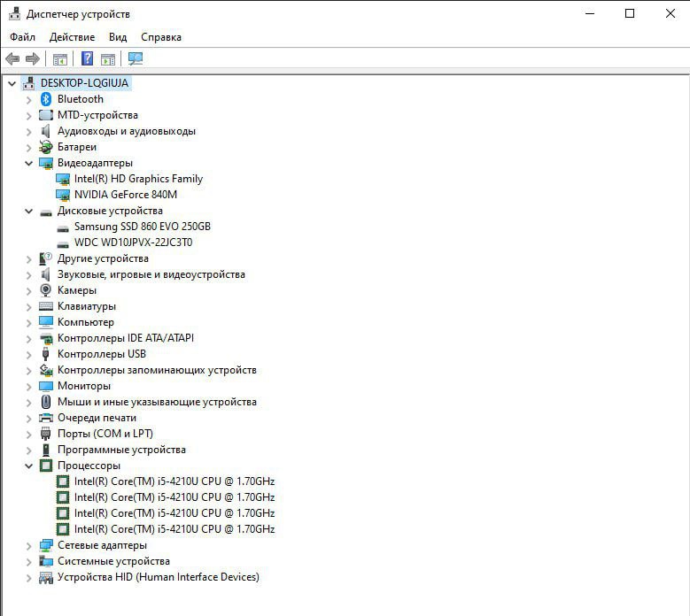The height and width of the screenshot is (616, 690).
Task: Click the Процессоры chip icon
Action: (46, 466)
